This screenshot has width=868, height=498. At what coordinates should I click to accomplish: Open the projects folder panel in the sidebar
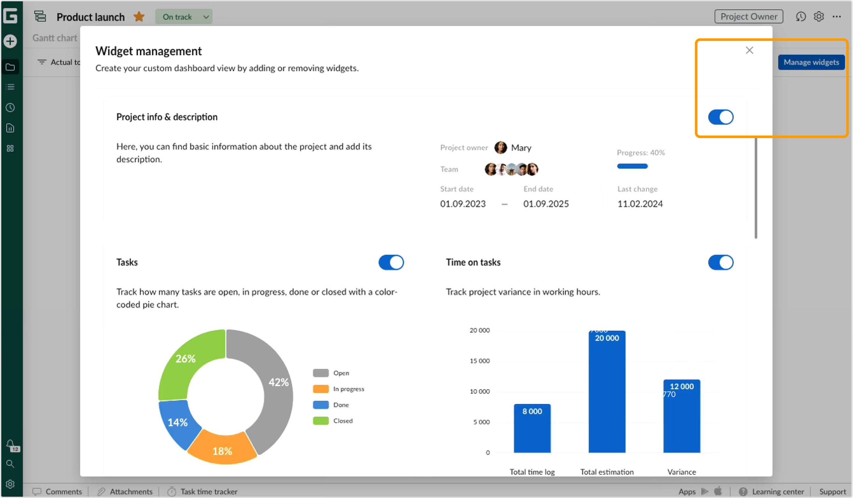coord(10,67)
